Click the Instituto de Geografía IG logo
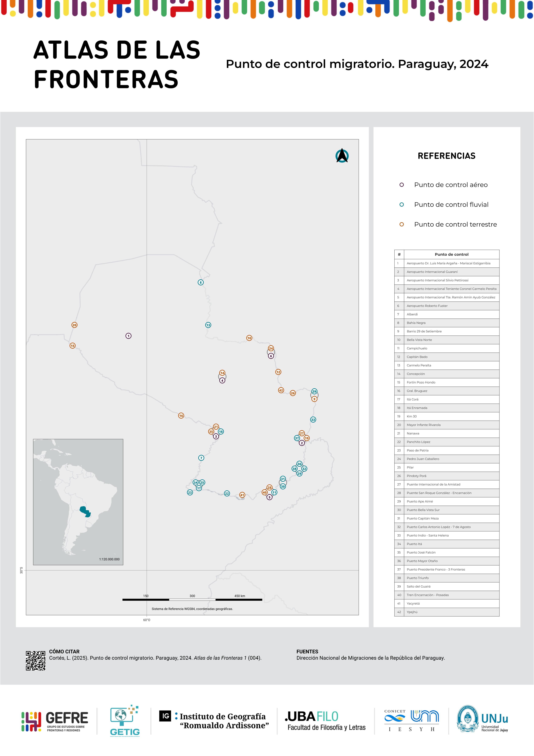The image size is (534, 756). tap(214, 720)
